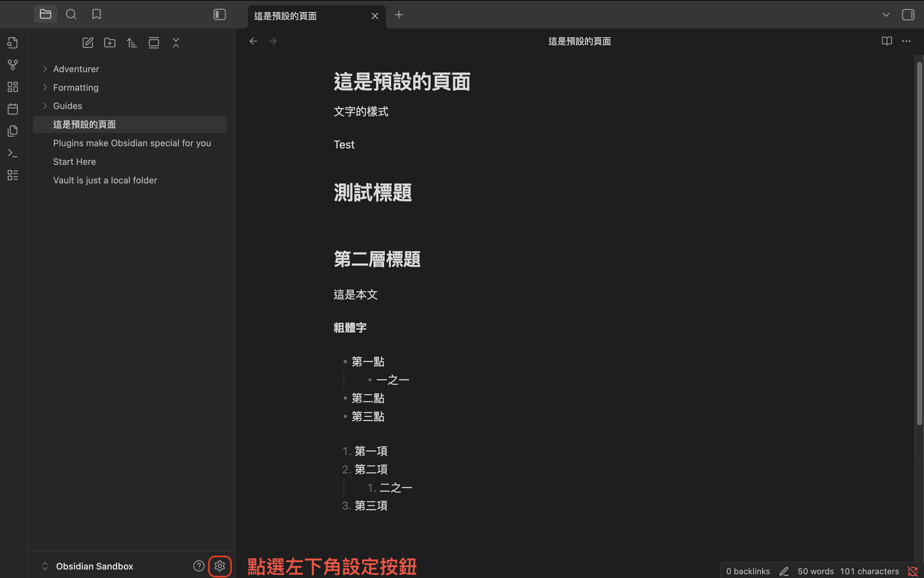Open the quick switcher ribbon icon
924x578 pixels.
click(x=13, y=43)
